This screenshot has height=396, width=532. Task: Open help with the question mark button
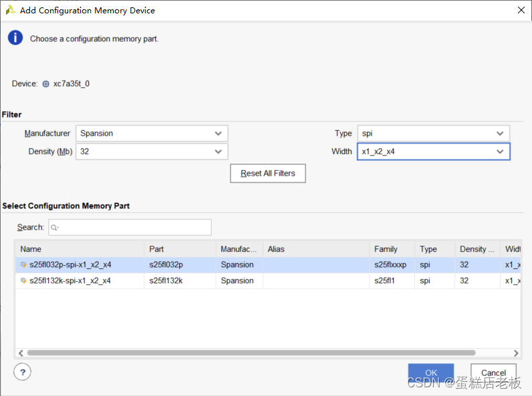pyautogui.click(x=23, y=372)
